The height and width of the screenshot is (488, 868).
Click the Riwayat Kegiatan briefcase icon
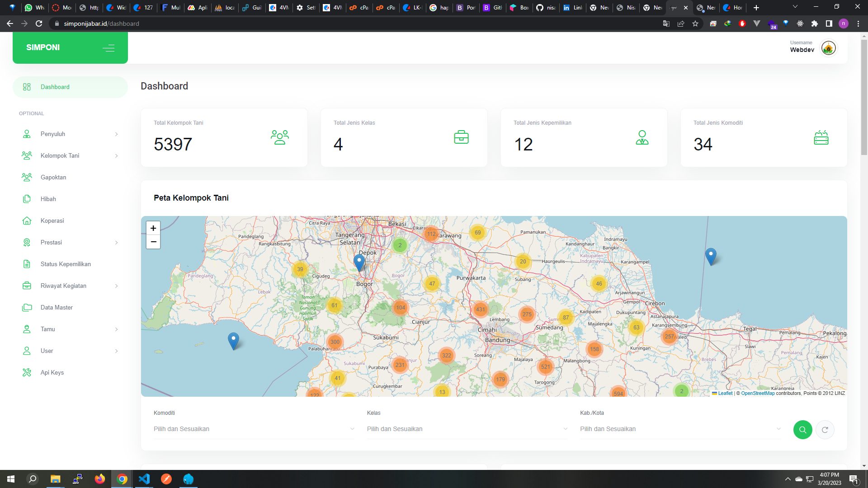pos(27,286)
